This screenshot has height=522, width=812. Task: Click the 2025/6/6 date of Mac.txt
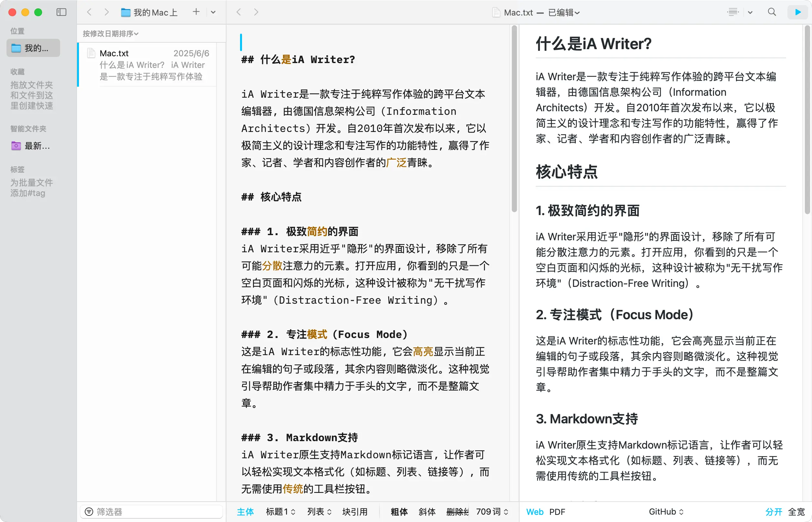[x=191, y=53]
